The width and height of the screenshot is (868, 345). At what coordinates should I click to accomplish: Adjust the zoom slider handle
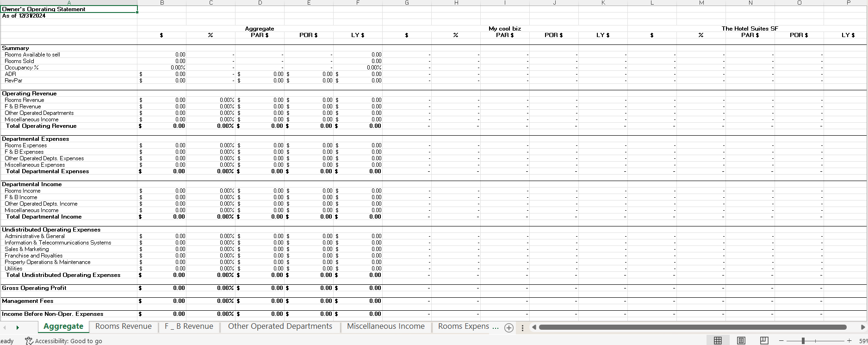803,341
